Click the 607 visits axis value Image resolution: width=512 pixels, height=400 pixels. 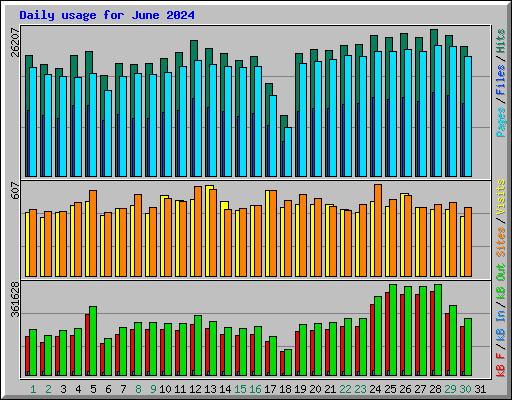15,191
